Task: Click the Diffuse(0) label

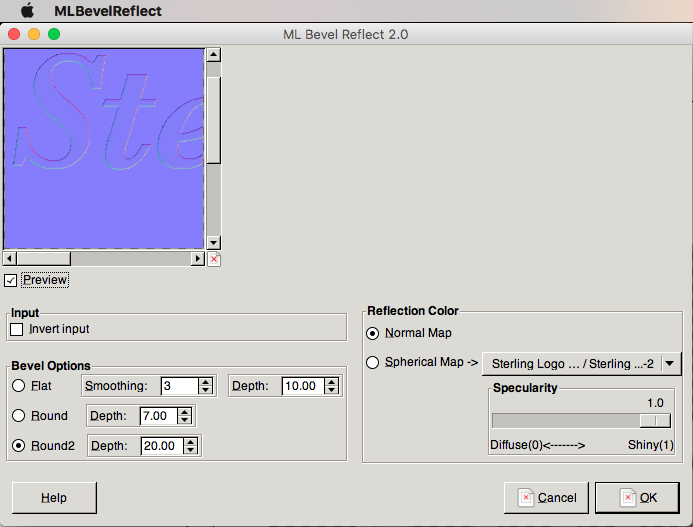Action: click(517, 445)
